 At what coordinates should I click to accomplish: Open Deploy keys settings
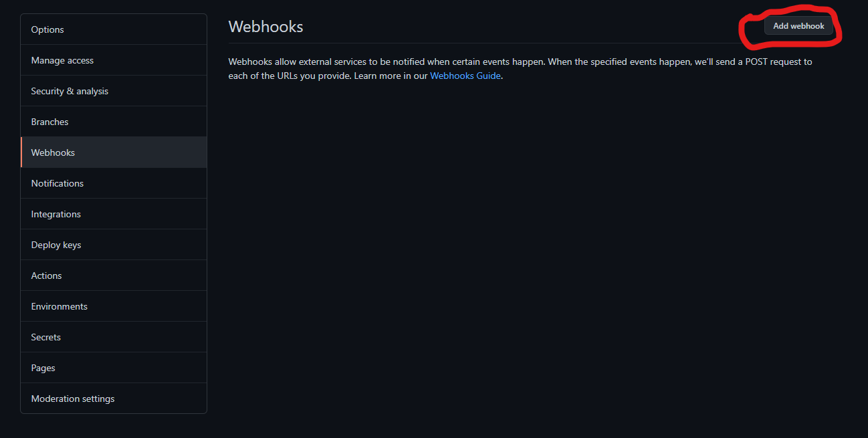[x=114, y=245]
